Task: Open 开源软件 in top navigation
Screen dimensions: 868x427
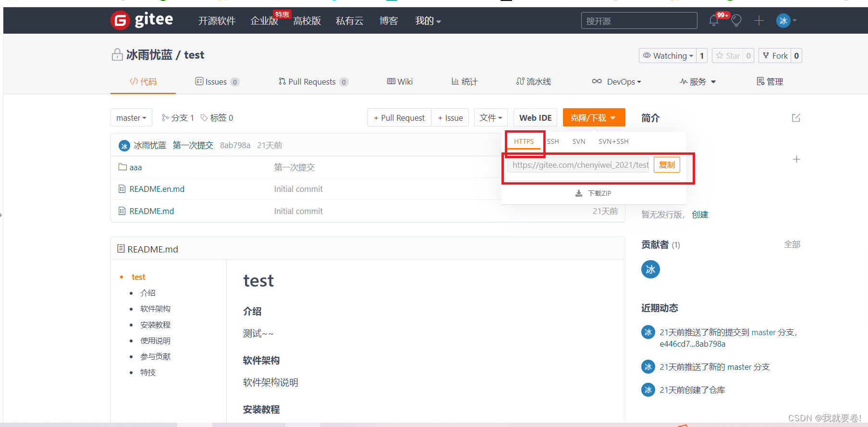Action: tap(217, 21)
